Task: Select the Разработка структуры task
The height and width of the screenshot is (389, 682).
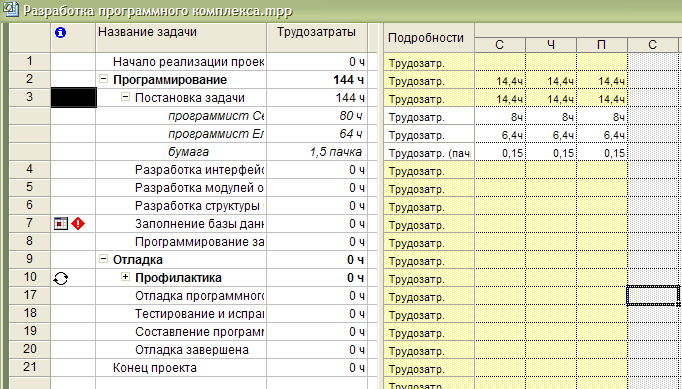Action: pyautogui.click(x=199, y=206)
